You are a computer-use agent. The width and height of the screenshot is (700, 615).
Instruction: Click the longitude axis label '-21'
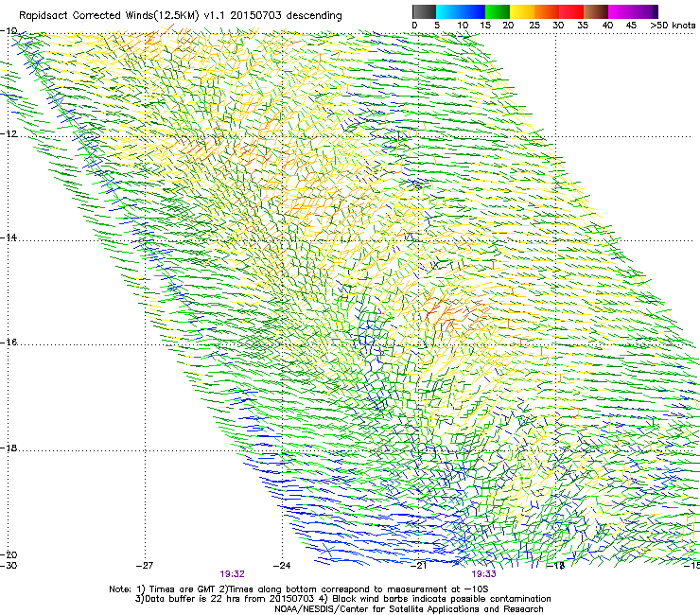pyautogui.click(x=418, y=566)
